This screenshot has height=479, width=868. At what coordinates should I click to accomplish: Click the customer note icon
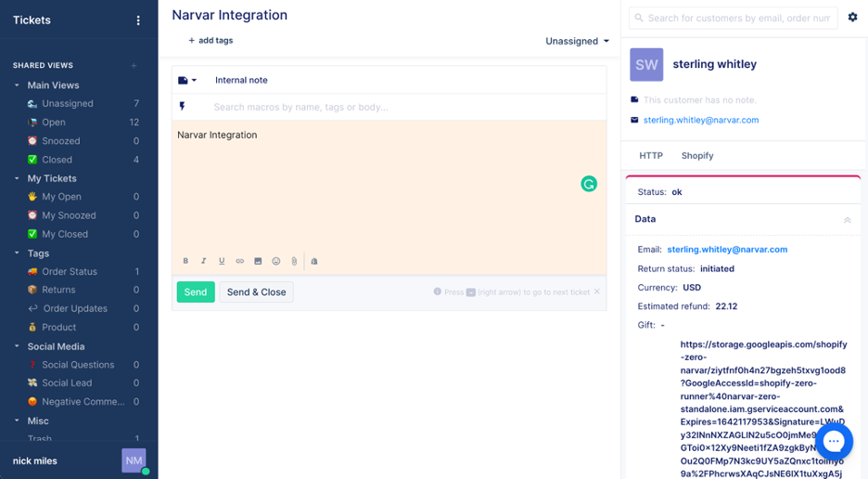(634, 100)
